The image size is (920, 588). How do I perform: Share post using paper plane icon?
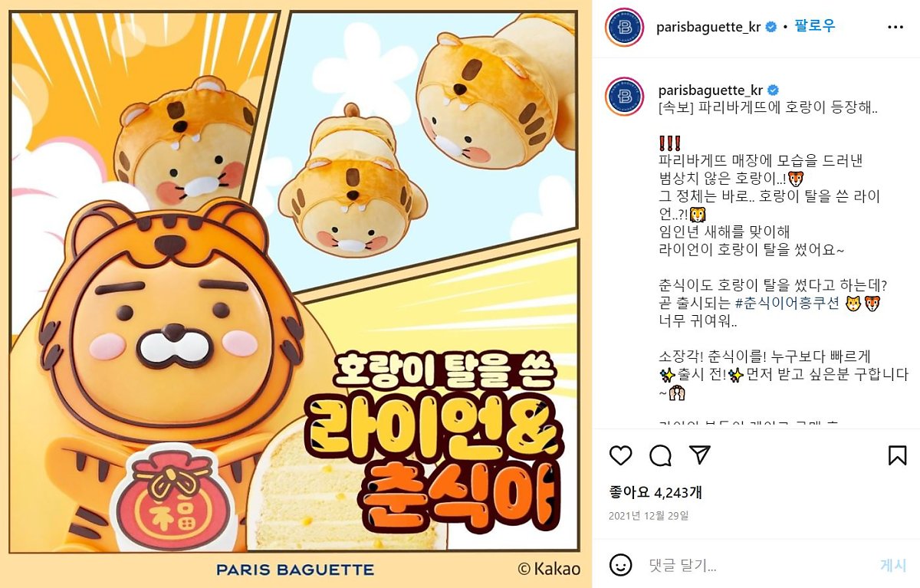pos(700,455)
